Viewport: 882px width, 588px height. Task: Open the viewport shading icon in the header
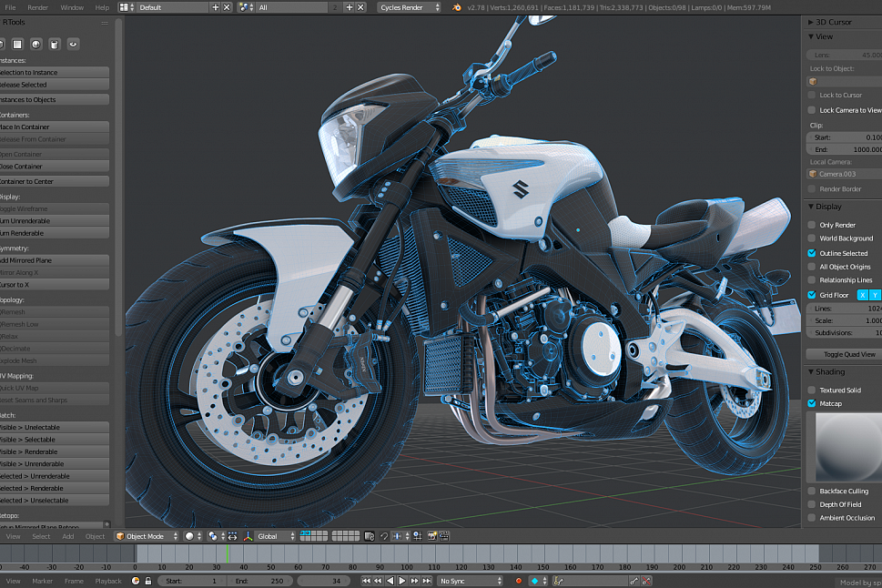pos(189,536)
